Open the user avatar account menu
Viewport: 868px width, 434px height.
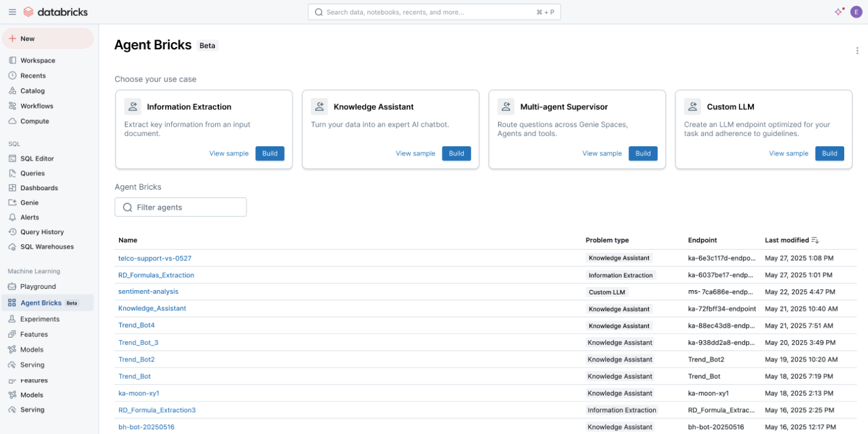(x=856, y=12)
